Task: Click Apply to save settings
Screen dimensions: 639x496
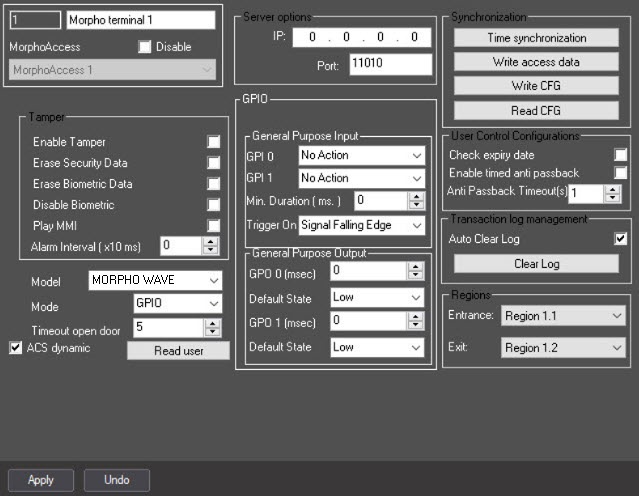Action: 41,480
